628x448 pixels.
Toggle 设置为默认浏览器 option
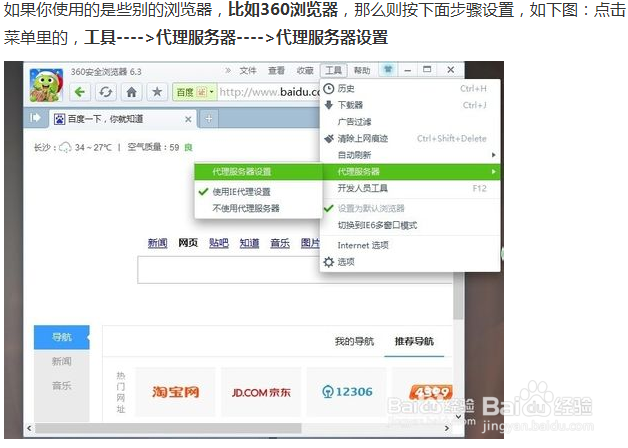pos(411,208)
